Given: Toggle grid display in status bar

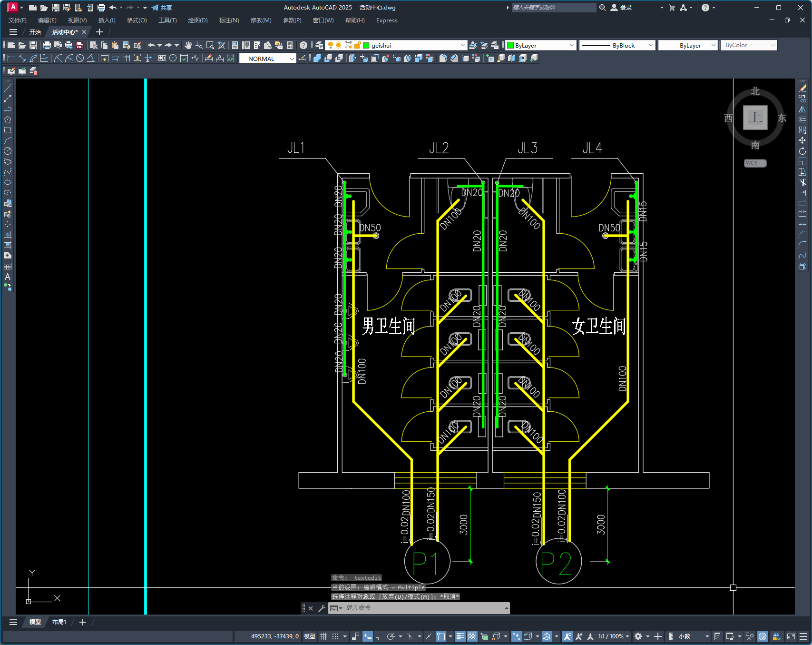Looking at the screenshot, I should (324, 636).
